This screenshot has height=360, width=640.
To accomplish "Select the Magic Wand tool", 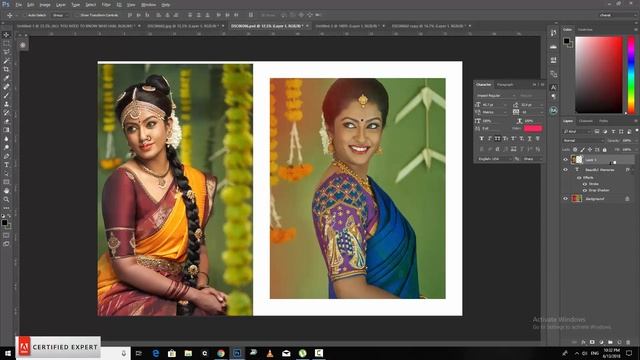I will (6, 61).
